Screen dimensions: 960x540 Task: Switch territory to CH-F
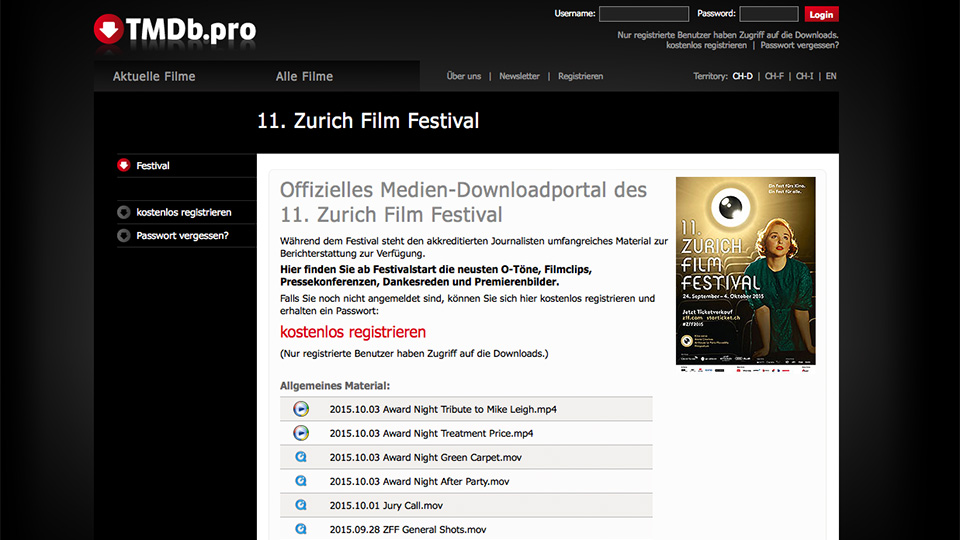tap(774, 76)
